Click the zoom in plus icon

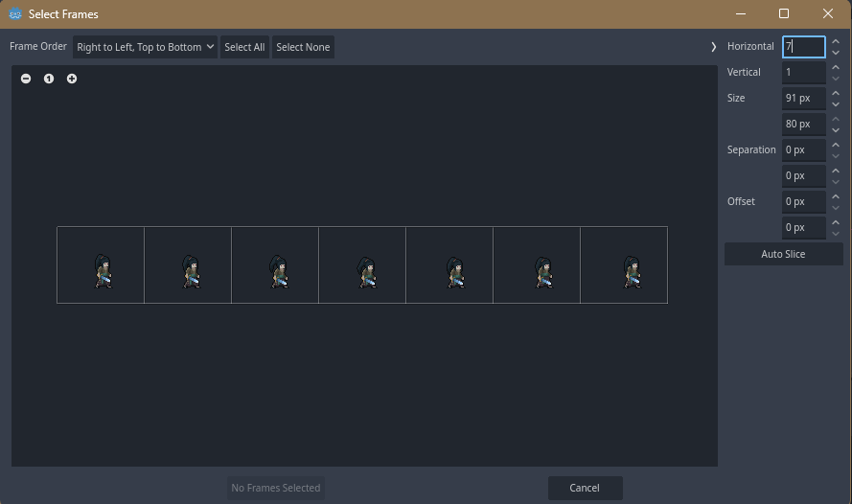tap(72, 79)
